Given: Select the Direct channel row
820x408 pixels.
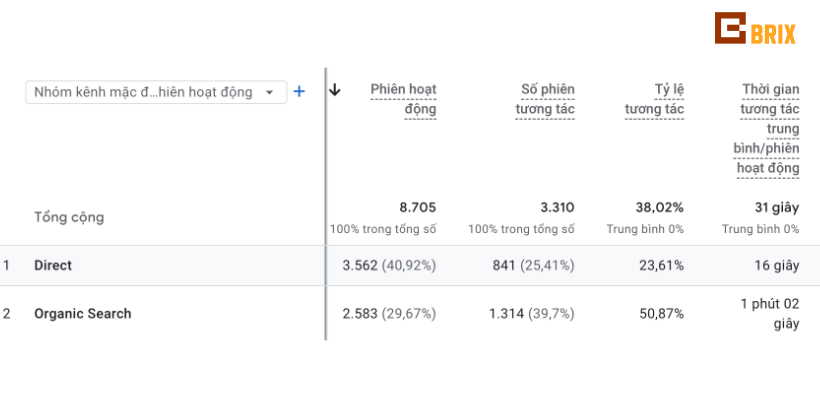Looking at the screenshot, I should [410, 265].
